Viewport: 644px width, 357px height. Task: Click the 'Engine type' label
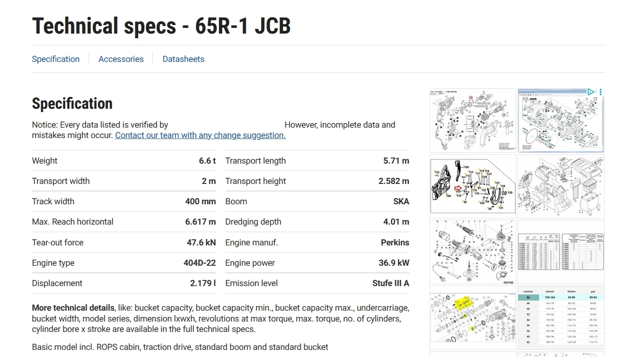(x=53, y=263)
